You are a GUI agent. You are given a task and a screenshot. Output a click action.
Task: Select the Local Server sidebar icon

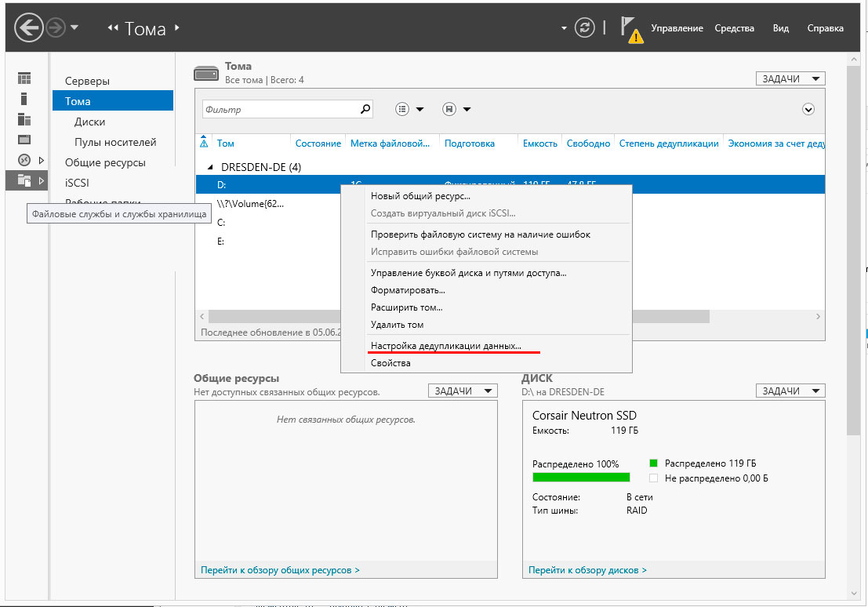pyautogui.click(x=24, y=99)
